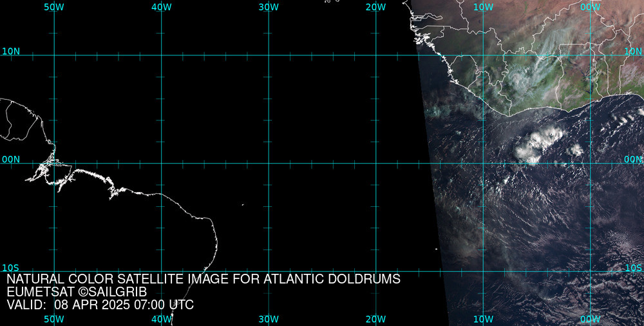Click the 00W longitude label along the bottom edge
This screenshot has height=326, width=644.
(x=591, y=320)
